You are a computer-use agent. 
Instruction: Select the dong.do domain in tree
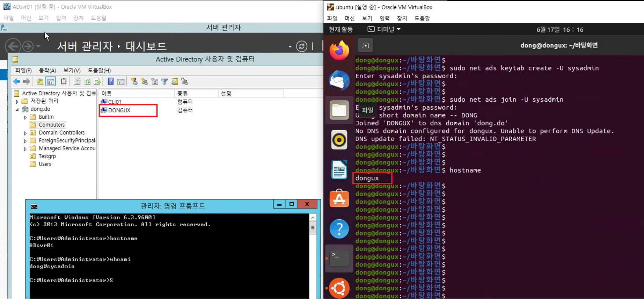pyautogui.click(x=40, y=109)
